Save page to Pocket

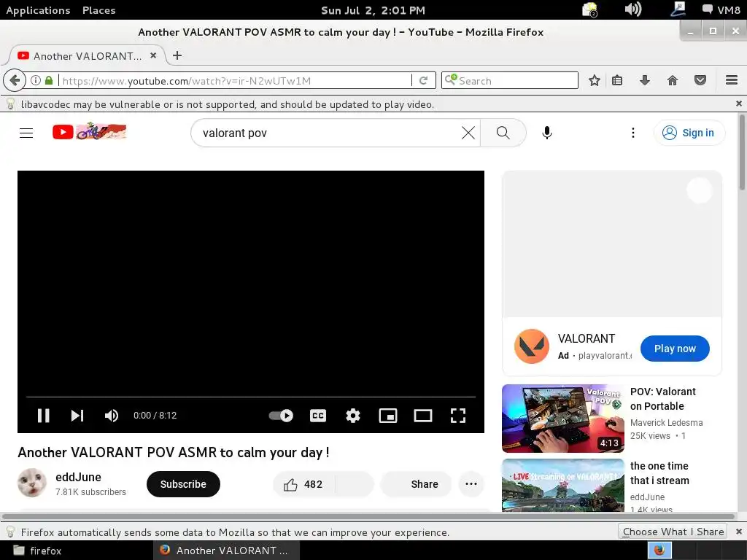(700, 80)
